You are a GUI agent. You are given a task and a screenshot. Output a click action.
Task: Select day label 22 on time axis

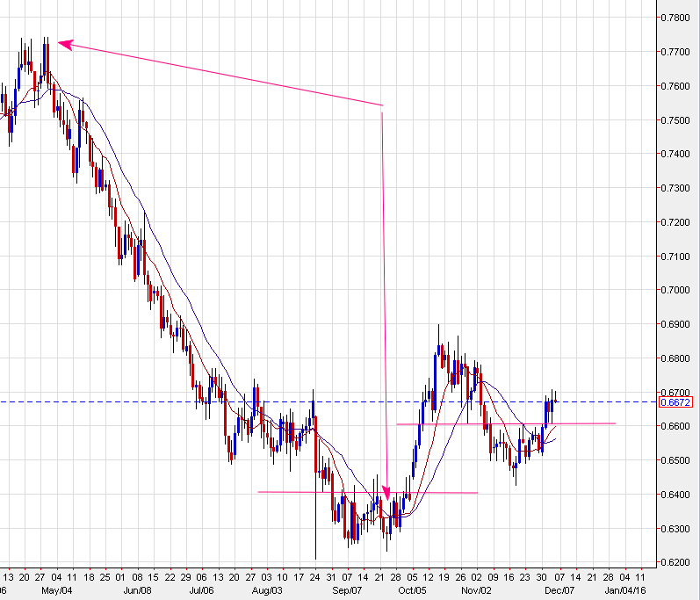tap(170, 577)
